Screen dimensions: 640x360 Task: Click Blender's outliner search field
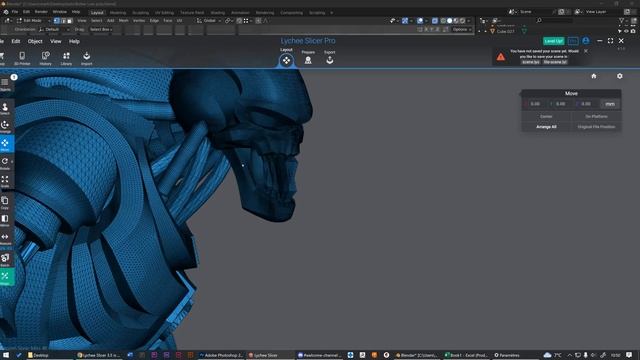tap(554, 20)
